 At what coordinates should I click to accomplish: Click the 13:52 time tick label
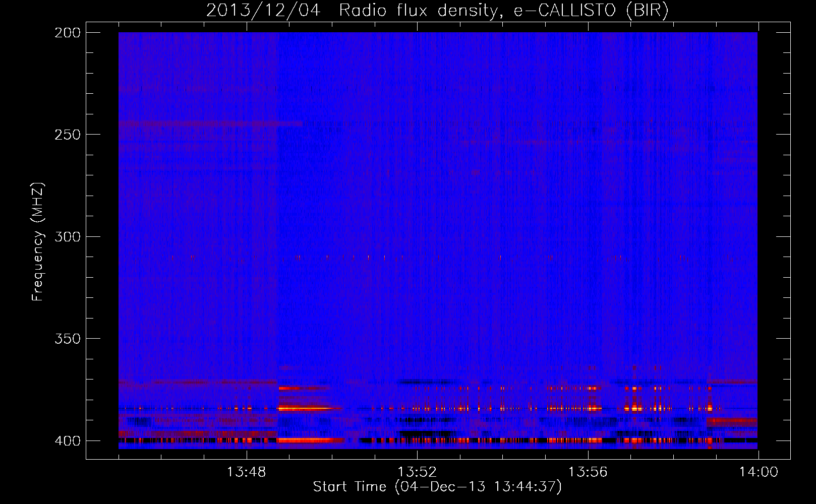pyautogui.click(x=417, y=472)
